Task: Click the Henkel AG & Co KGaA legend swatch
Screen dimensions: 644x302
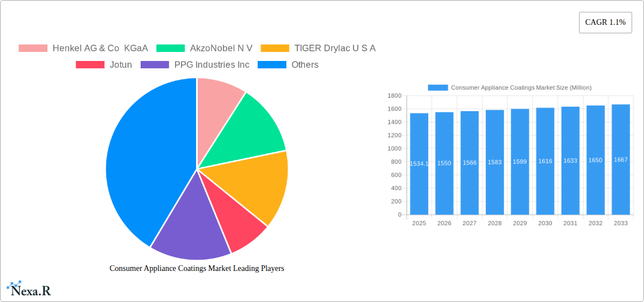Action: coord(33,48)
